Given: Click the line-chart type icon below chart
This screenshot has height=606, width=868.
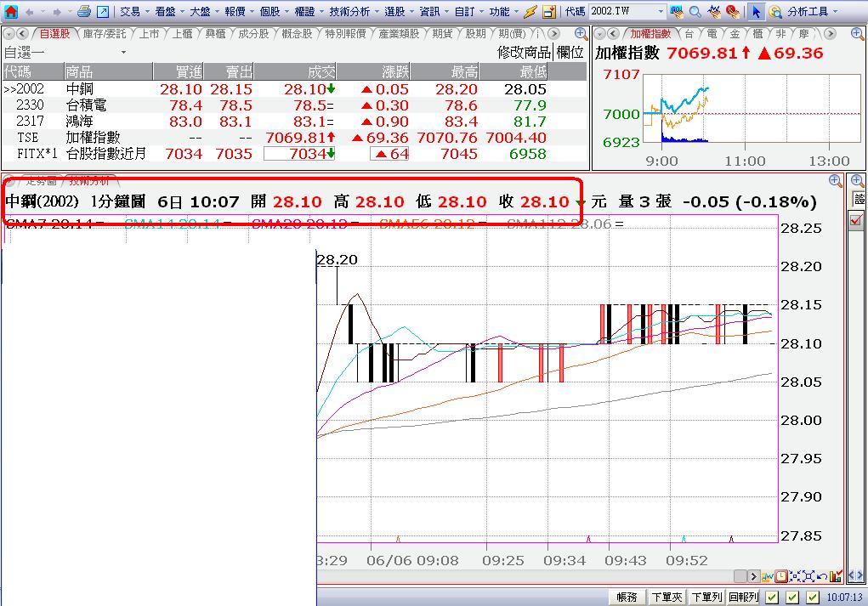Looking at the screenshot, I should pyautogui.click(x=767, y=576).
